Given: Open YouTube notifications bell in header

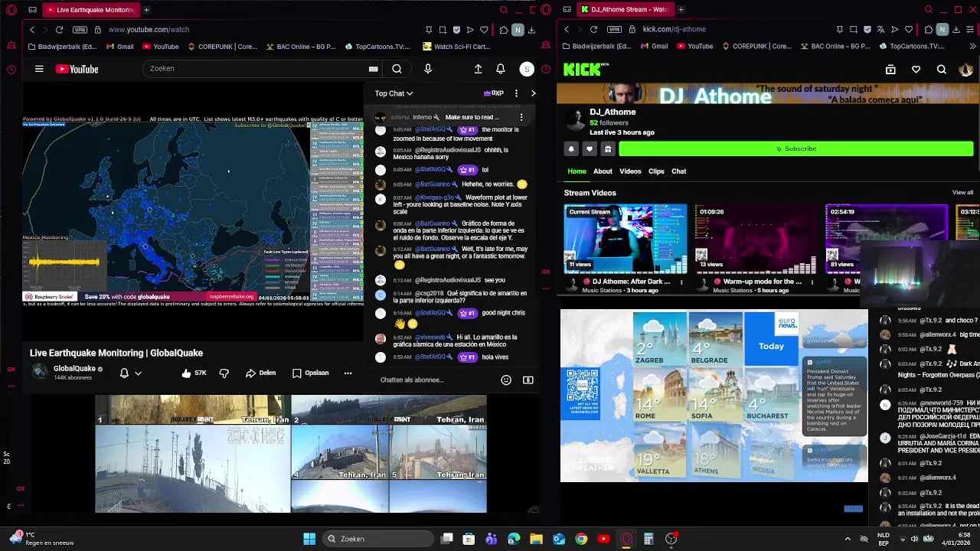Looking at the screenshot, I should [x=500, y=69].
